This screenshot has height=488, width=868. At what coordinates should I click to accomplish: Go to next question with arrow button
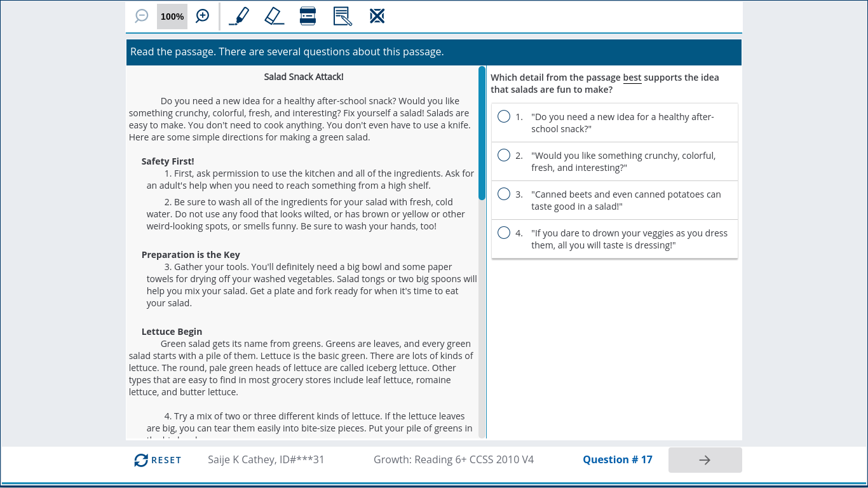[x=705, y=460]
